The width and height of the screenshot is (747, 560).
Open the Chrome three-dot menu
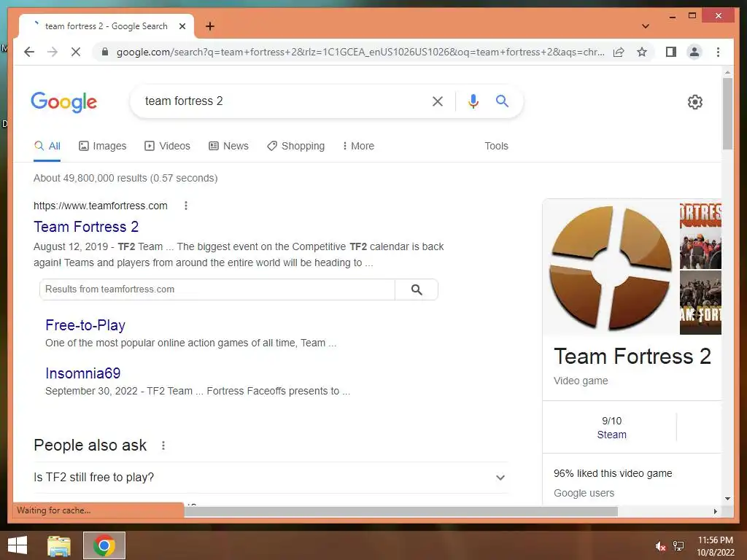point(718,52)
